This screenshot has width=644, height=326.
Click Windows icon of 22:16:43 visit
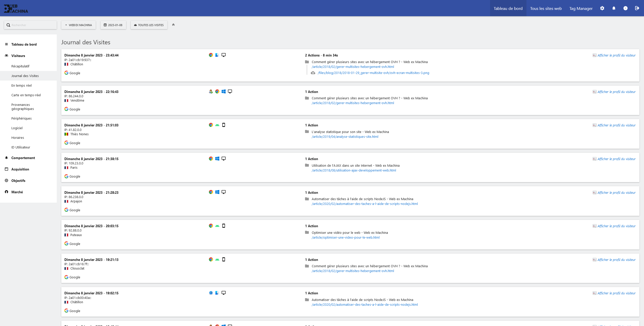(x=224, y=91)
